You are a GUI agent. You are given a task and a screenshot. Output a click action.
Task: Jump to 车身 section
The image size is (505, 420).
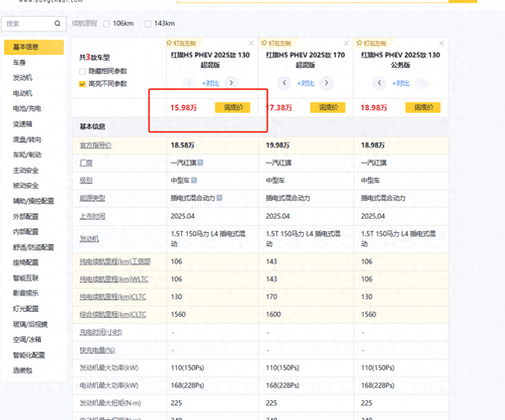[x=19, y=62]
